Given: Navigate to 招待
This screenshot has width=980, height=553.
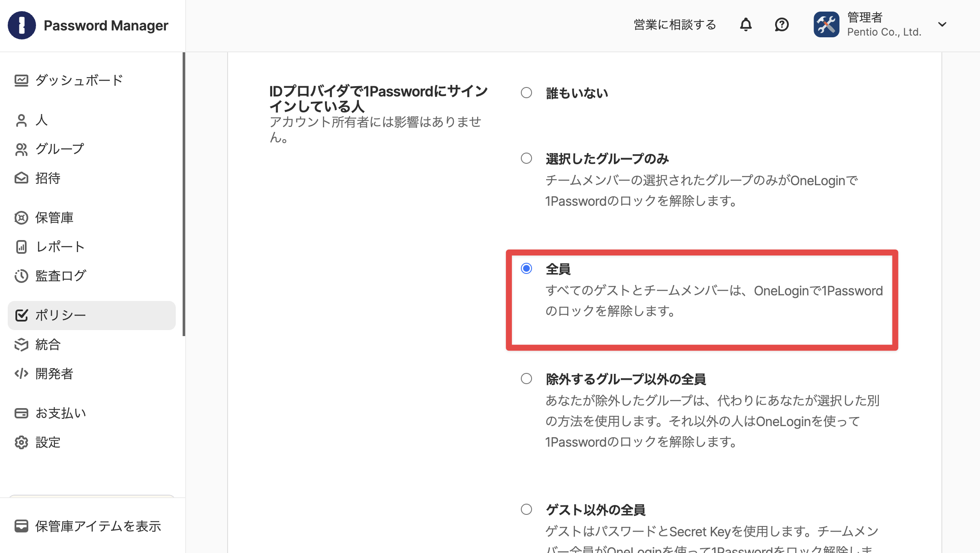Looking at the screenshot, I should (x=92, y=178).
